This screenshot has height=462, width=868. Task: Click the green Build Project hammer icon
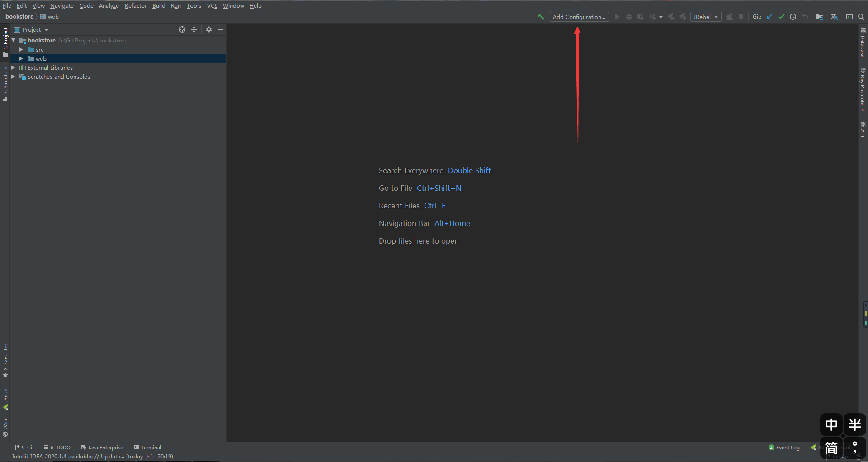click(x=541, y=17)
